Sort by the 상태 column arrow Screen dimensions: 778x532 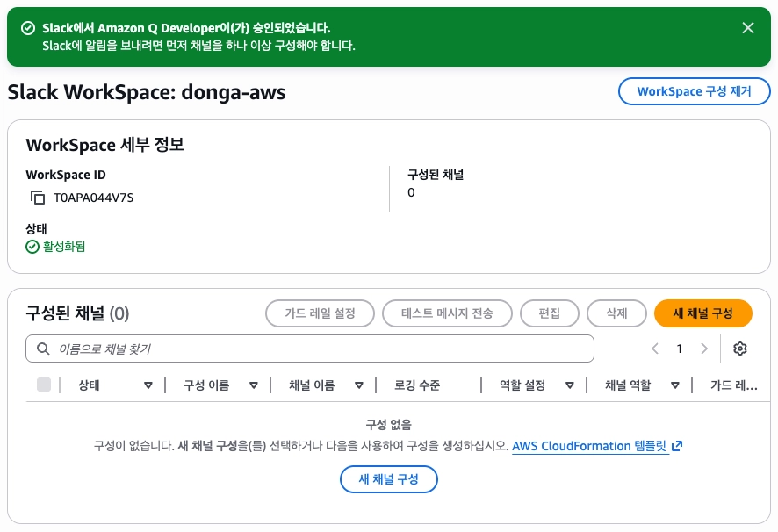tap(148, 385)
